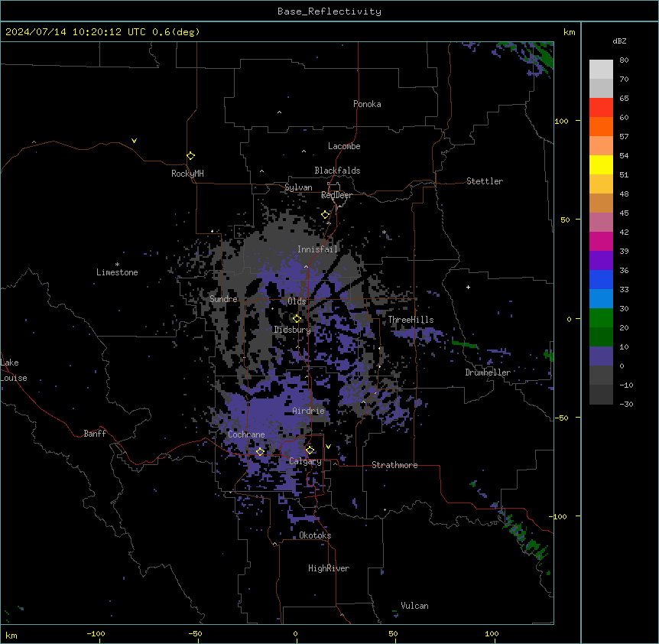
Task: Select the Cochrane label
Action: coord(246,434)
